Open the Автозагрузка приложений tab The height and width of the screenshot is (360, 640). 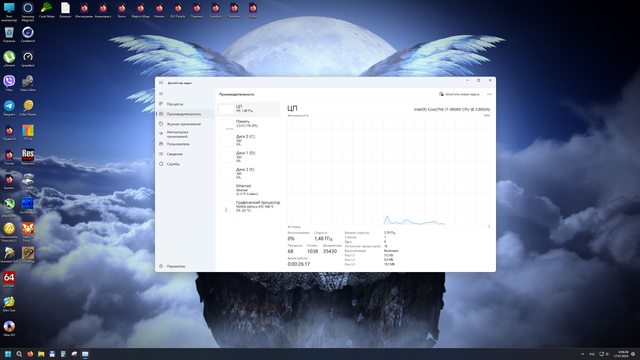pos(186,134)
